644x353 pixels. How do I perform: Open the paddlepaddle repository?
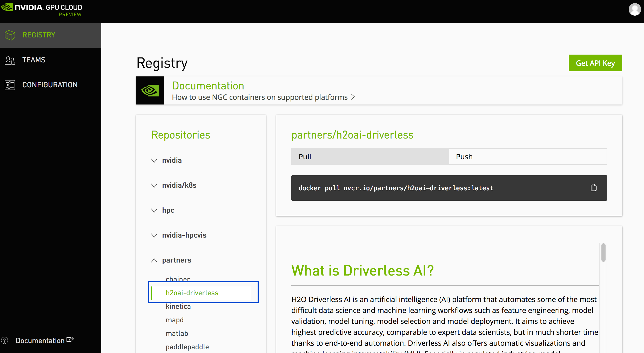(x=187, y=347)
